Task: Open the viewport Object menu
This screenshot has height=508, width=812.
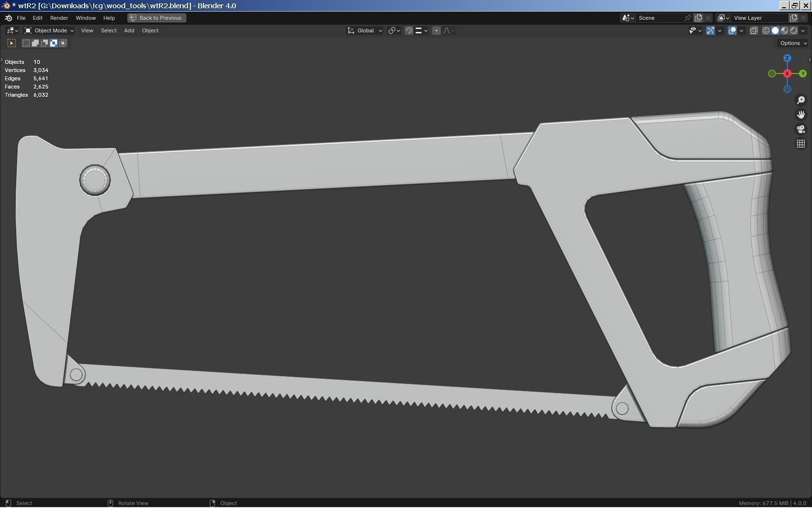Action: [x=150, y=30]
